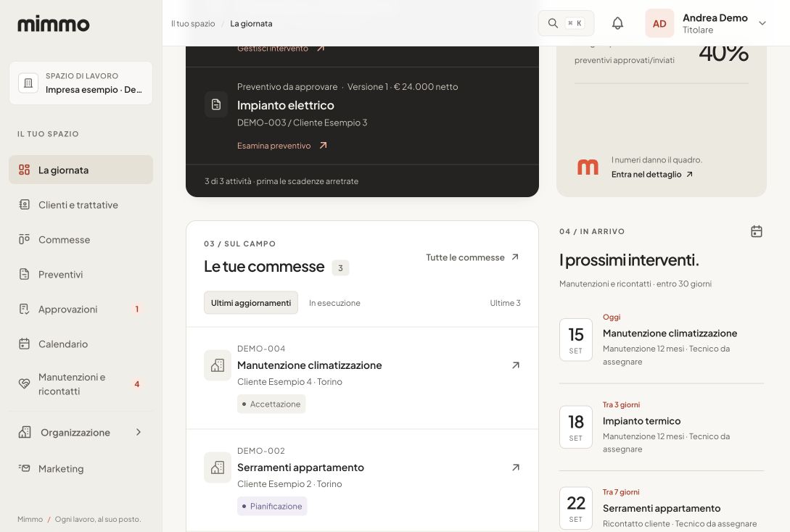Click the Impianto elettrico preventivo title
Screen dimensions: 790x532
(286, 105)
